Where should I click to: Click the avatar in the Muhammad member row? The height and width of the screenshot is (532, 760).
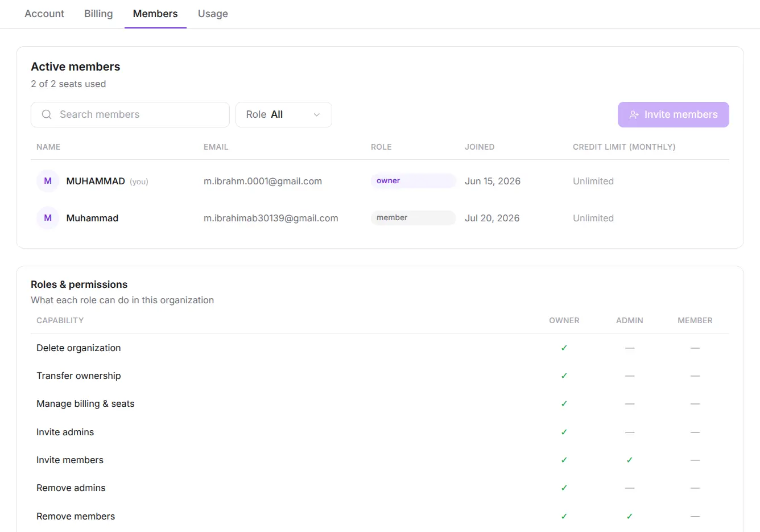click(x=48, y=218)
